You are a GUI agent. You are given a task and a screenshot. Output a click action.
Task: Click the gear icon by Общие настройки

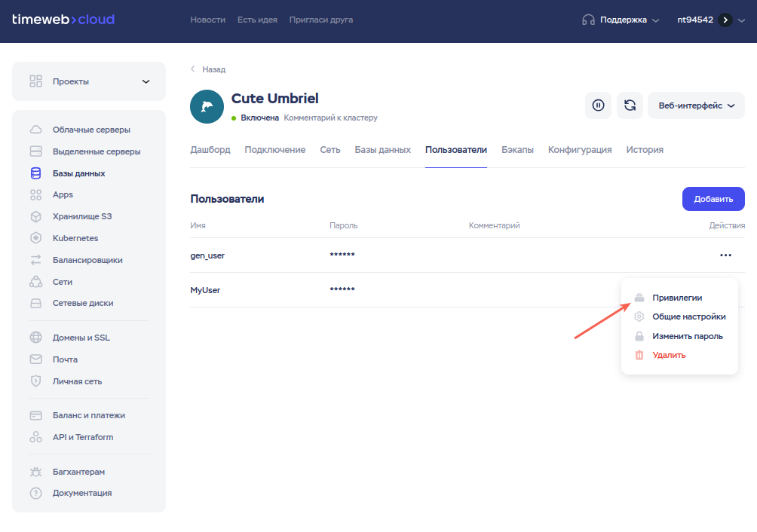click(x=639, y=316)
